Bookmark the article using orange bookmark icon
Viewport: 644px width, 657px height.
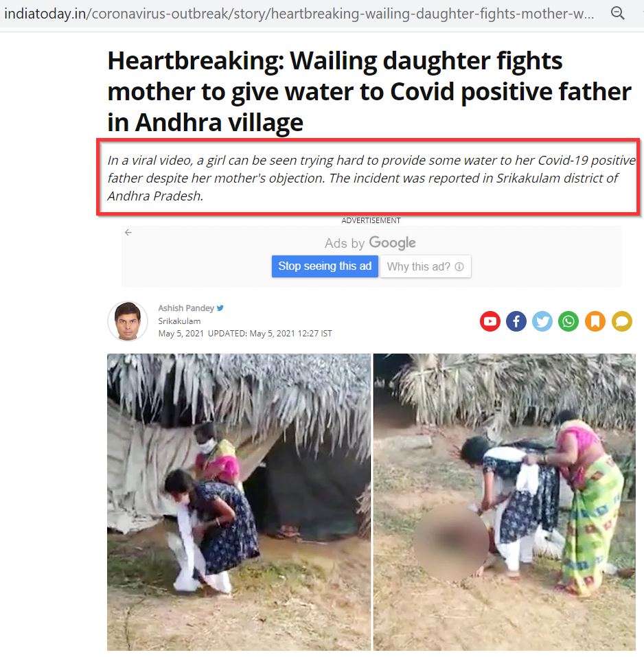[595, 321]
